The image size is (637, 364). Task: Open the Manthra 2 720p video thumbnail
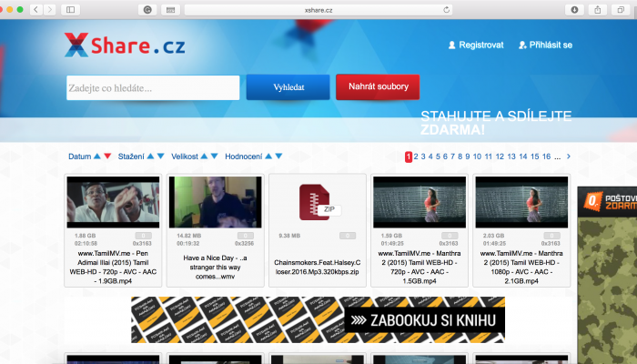point(420,202)
